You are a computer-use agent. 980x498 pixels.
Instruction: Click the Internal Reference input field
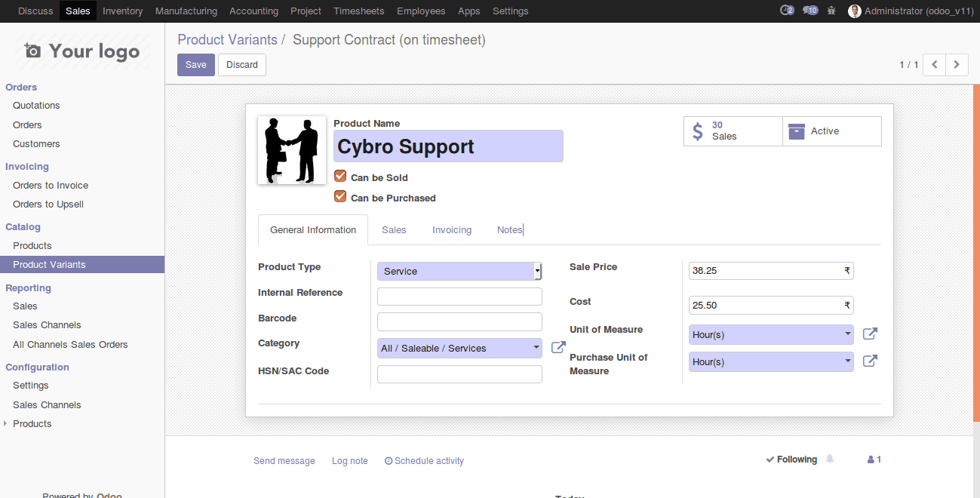point(459,297)
